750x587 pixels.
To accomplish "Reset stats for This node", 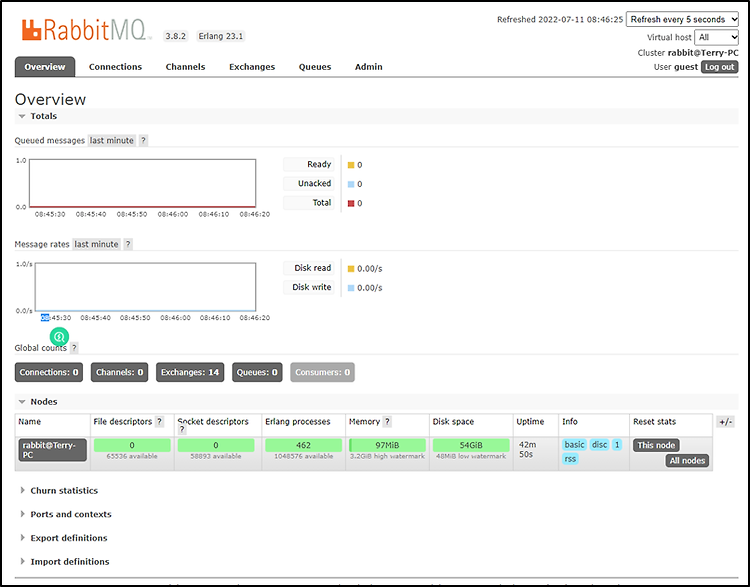I will (656, 445).
